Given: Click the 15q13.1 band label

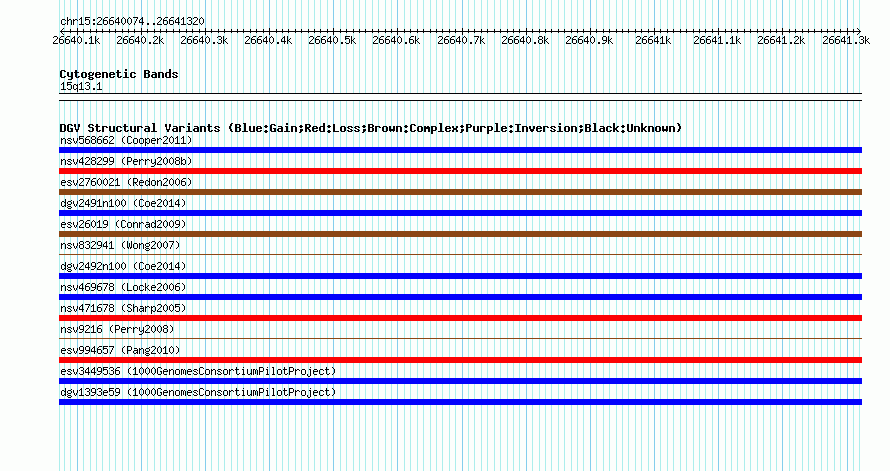Looking at the screenshot, I should tap(81, 86).
